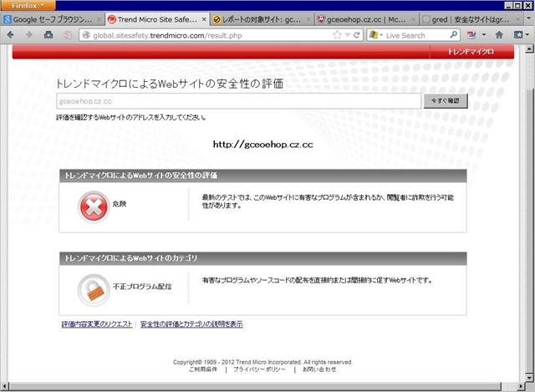Switch to the Google セーフブラウジング tab
Screen dimensions: 535x392
pos(52,19)
